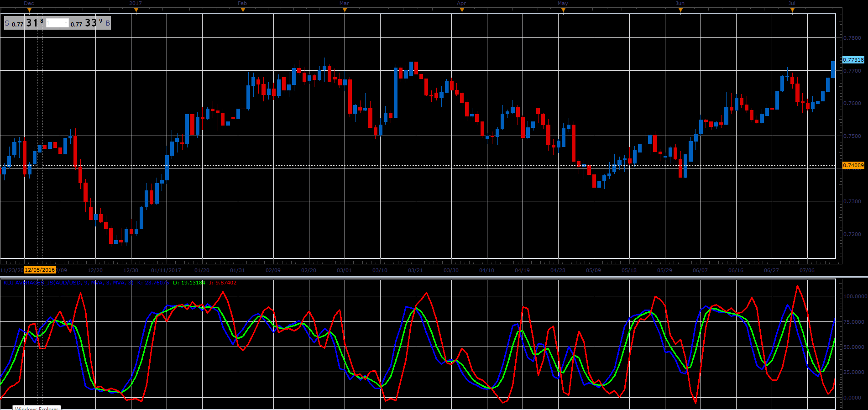Click the 2017 year marker triangle
This screenshot has height=410, width=868.
[x=136, y=10]
